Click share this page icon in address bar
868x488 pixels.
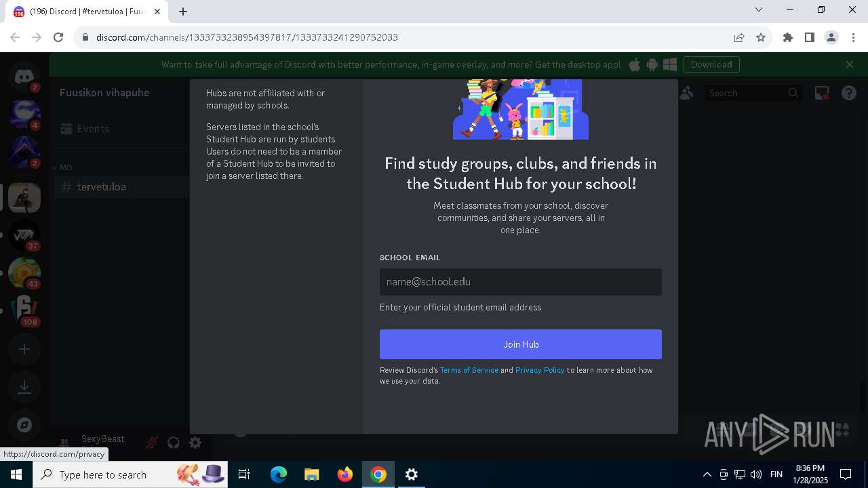(x=739, y=37)
